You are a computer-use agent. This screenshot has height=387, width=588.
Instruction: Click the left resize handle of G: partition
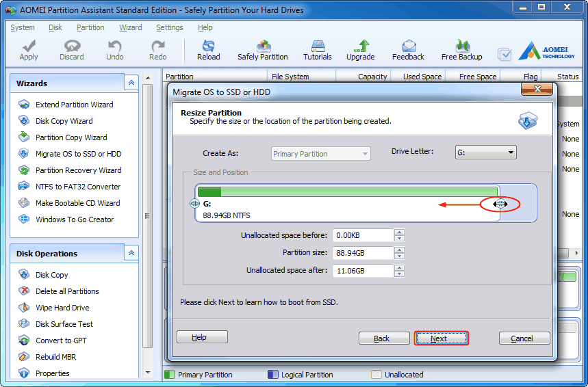tap(194, 204)
